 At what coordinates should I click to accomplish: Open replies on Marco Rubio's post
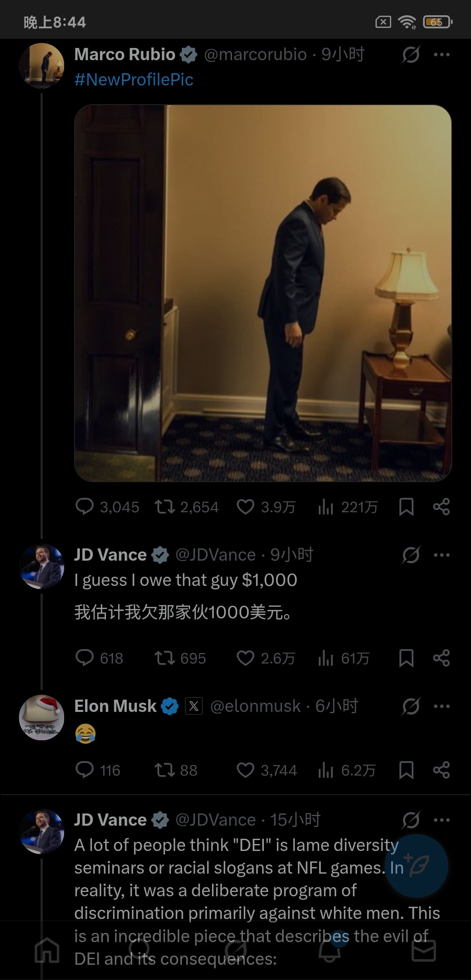(x=84, y=507)
